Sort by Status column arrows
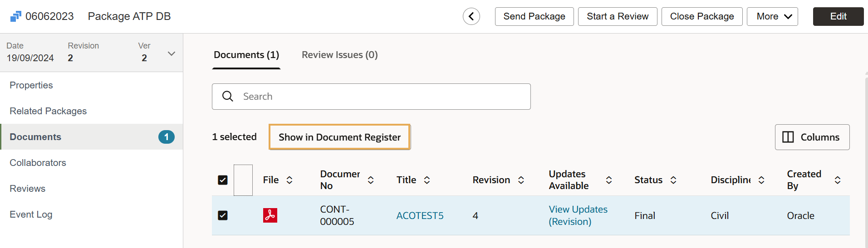 pos(673,180)
